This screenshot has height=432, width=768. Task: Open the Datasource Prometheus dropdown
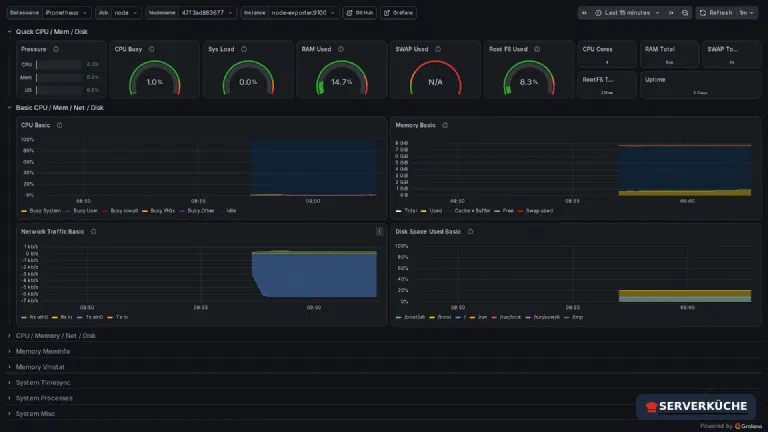point(66,13)
